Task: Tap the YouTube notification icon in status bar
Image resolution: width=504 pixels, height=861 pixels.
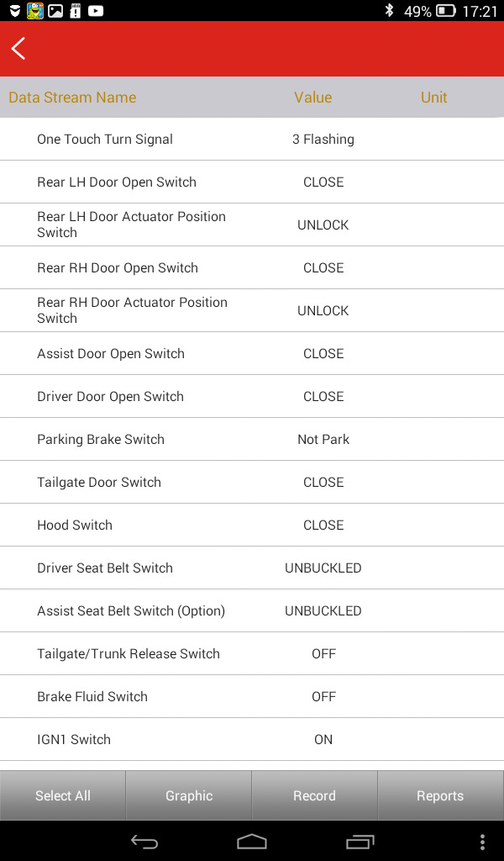Action: (x=96, y=10)
